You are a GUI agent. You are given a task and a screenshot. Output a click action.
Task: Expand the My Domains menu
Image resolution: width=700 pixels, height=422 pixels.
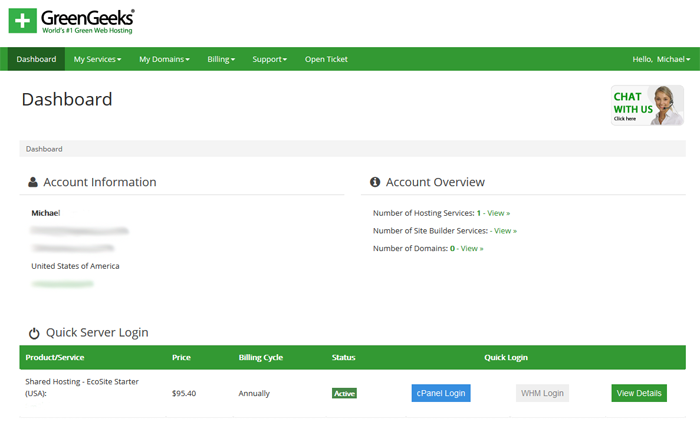tap(164, 59)
